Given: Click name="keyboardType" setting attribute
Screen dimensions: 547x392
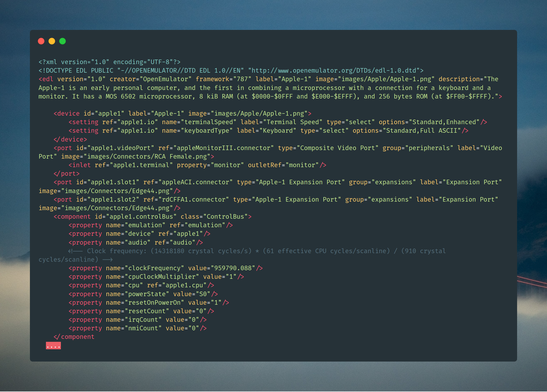Looking at the screenshot, I should 197,131.
